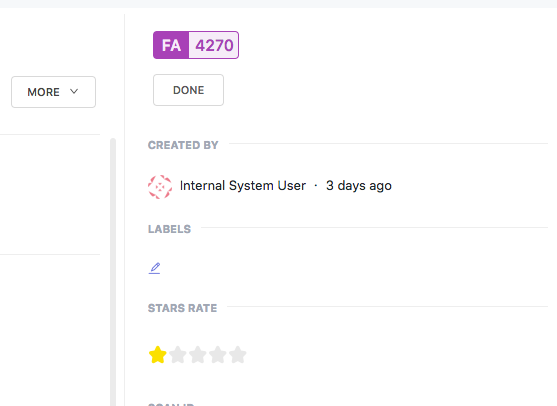Click the Internal System User avatar

[160, 187]
